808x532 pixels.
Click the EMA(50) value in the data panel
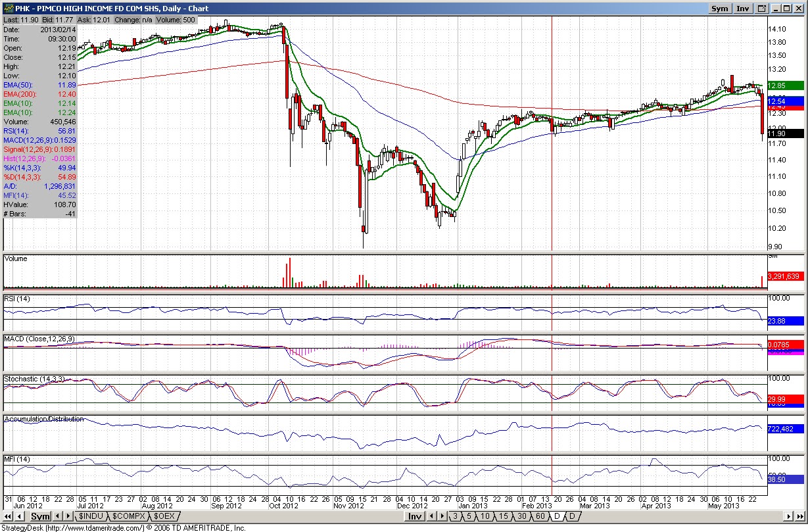(66, 85)
